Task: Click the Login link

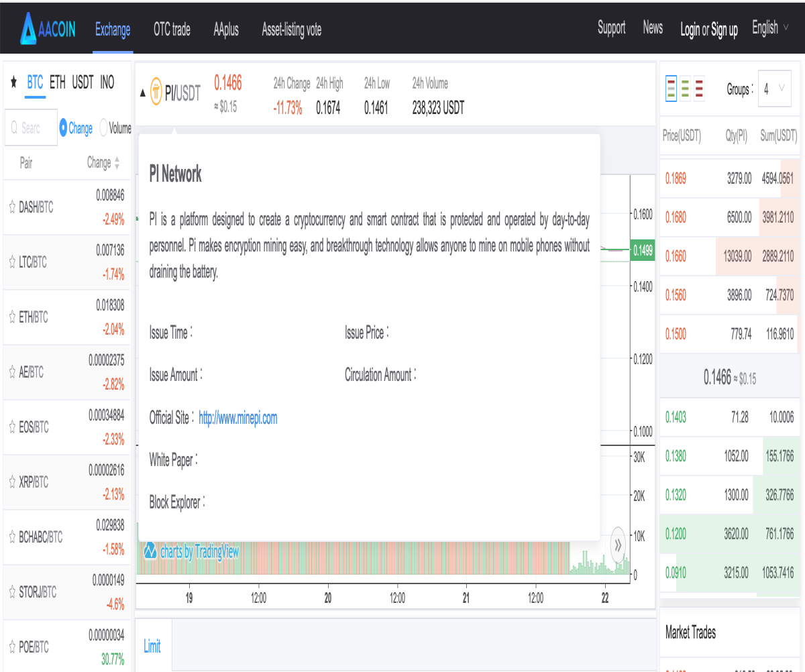Action: point(690,30)
